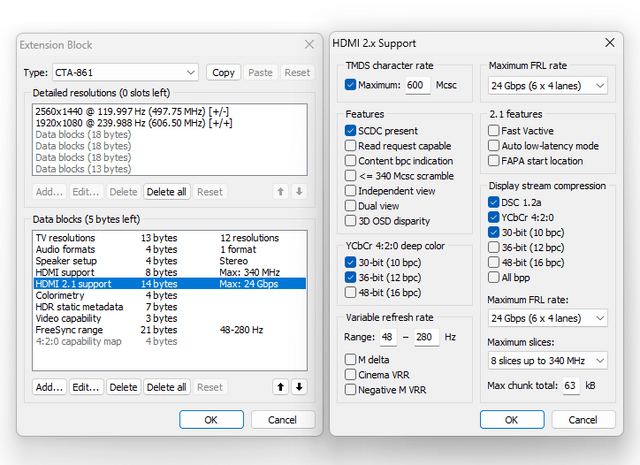Enable FAPA start location

click(493, 161)
